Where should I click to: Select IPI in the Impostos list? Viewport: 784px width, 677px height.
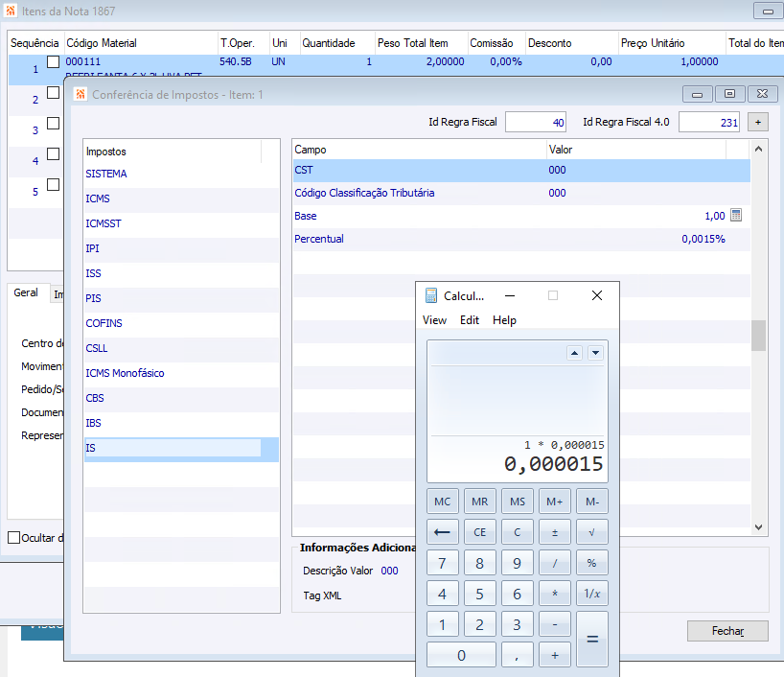click(x=181, y=248)
